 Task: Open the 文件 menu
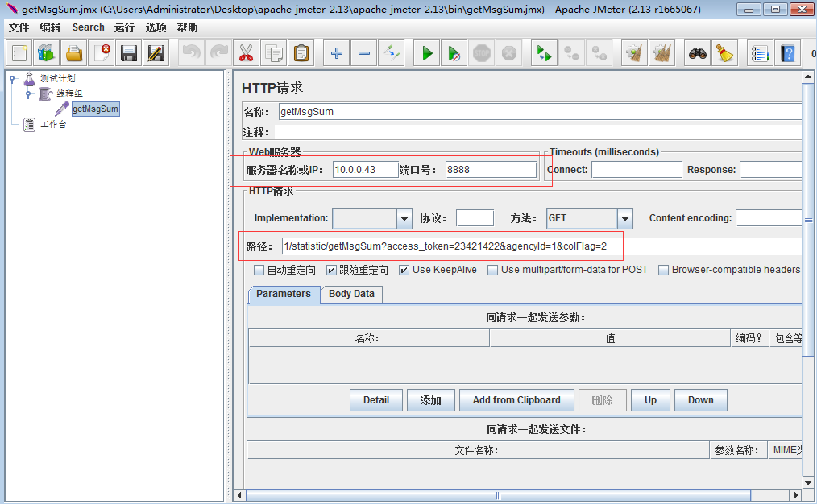(x=19, y=27)
